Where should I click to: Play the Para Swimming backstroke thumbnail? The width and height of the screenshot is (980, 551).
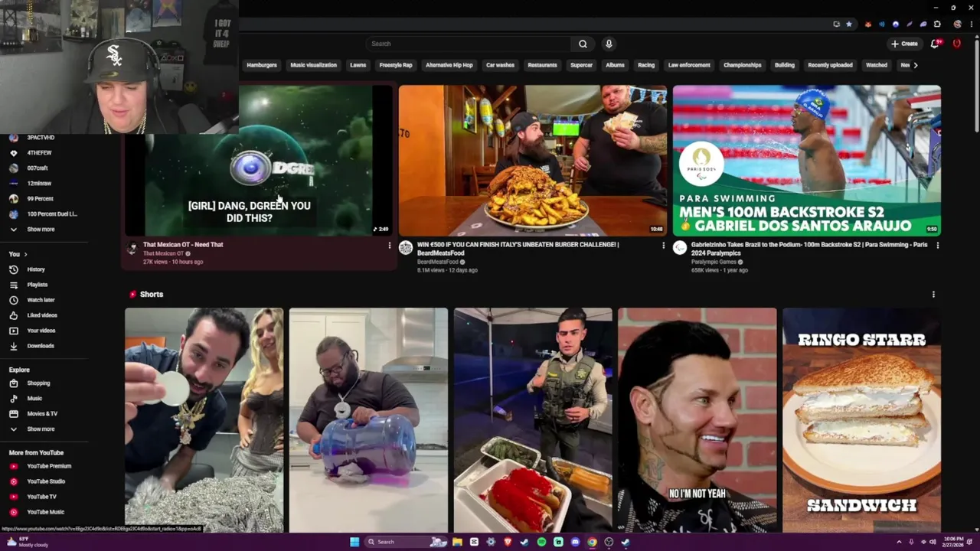806,161
